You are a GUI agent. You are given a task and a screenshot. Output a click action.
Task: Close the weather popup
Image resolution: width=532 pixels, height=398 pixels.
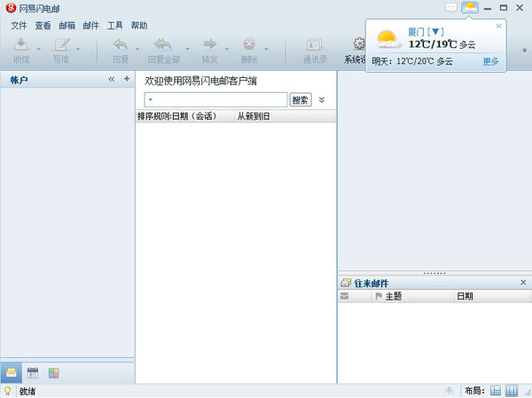pos(498,26)
